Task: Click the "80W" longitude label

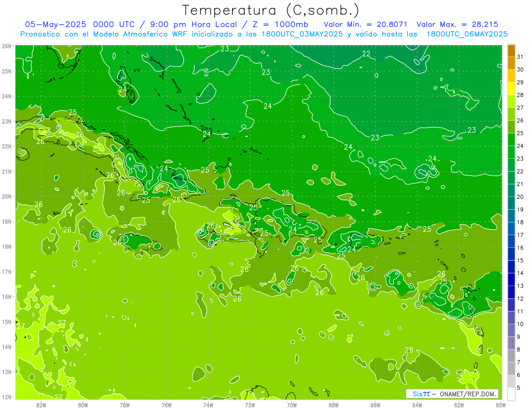Action: 83,405
